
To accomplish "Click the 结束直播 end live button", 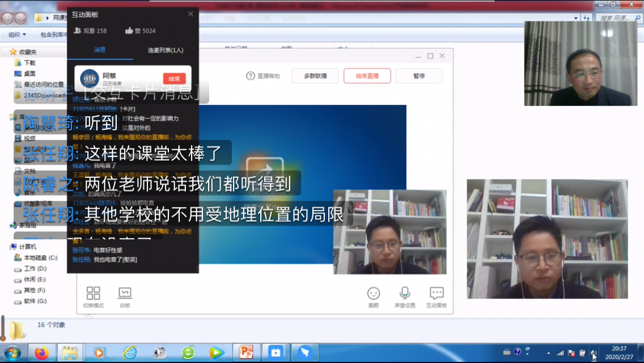I will pyautogui.click(x=367, y=75).
